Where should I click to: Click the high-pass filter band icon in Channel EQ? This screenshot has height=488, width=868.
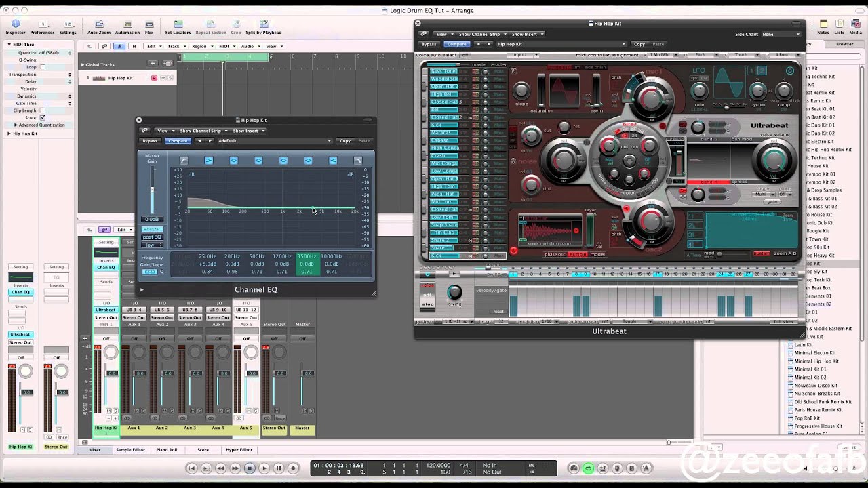pyautogui.click(x=184, y=161)
